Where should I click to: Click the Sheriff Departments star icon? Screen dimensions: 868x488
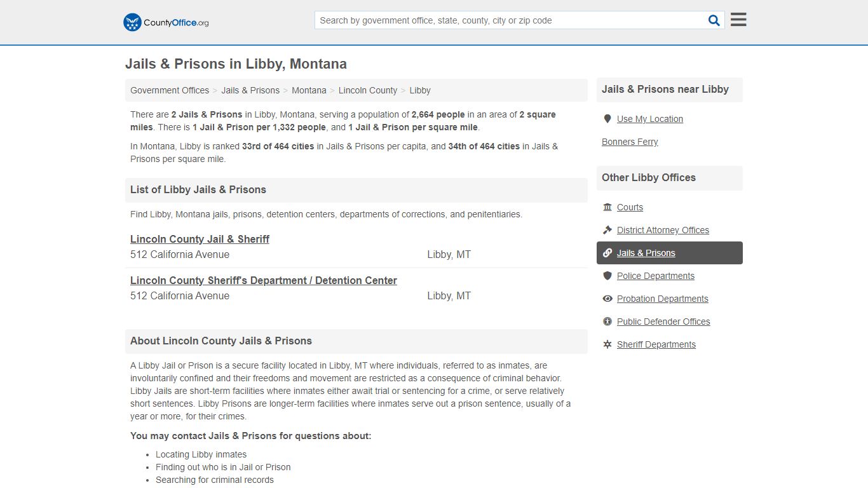click(607, 344)
